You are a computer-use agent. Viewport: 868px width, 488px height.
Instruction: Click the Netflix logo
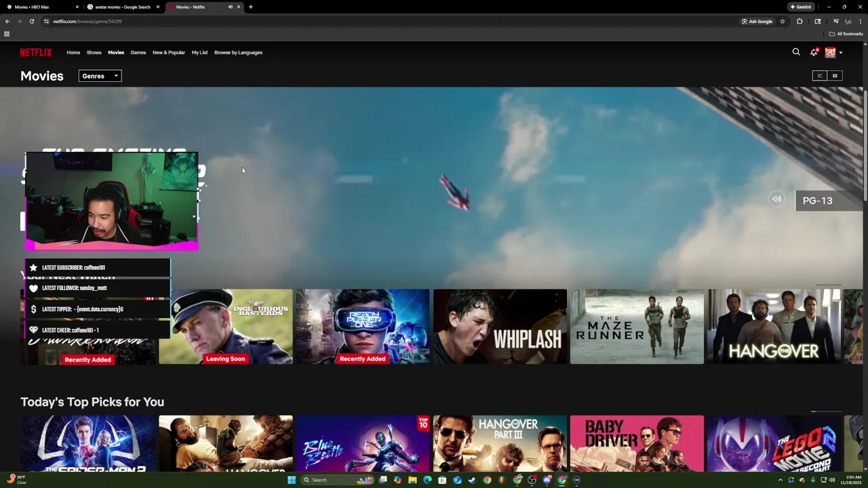[x=35, y=52]
